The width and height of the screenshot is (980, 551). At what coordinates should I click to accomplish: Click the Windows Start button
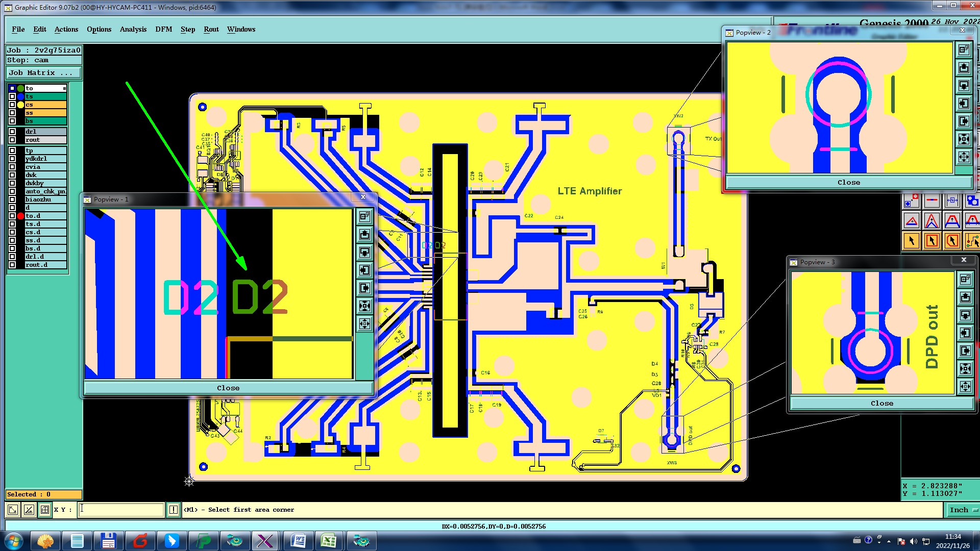click(x=14, y=541)
